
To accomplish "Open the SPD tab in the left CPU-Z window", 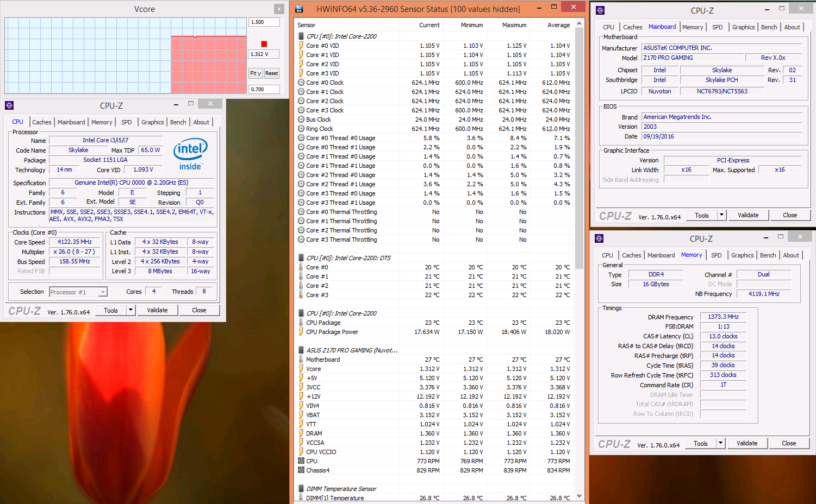I will point(127,122).
